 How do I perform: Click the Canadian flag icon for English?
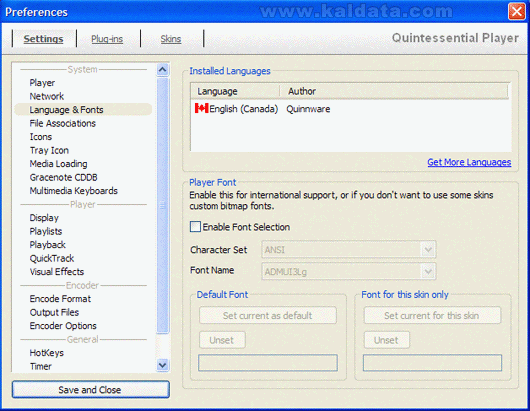click(201, 108)
